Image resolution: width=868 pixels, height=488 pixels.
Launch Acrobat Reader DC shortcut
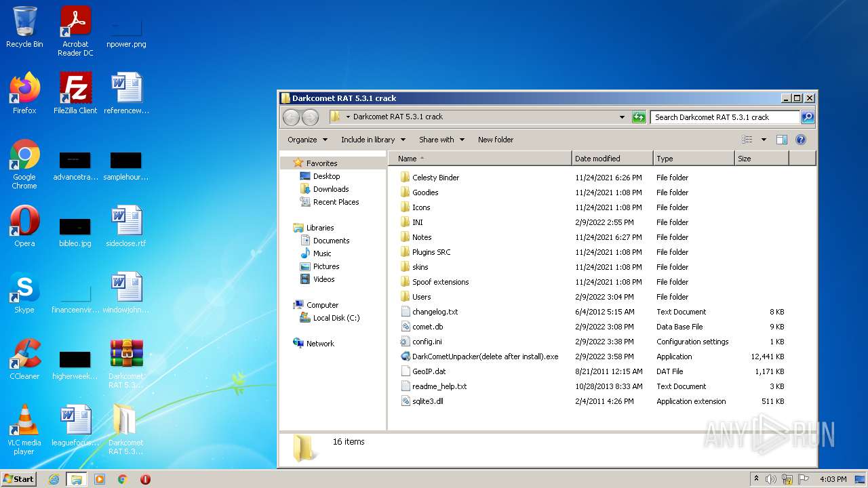coord(75,31)
